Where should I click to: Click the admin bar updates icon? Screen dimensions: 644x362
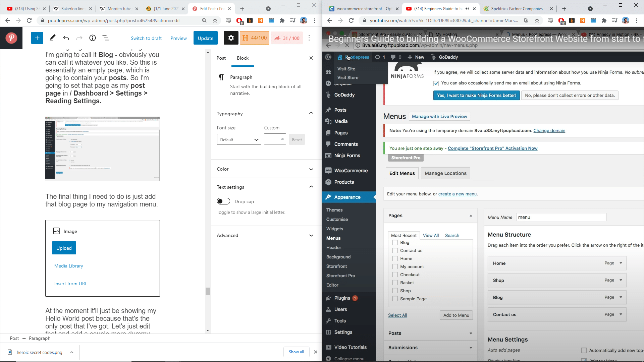tap(380, 57)
